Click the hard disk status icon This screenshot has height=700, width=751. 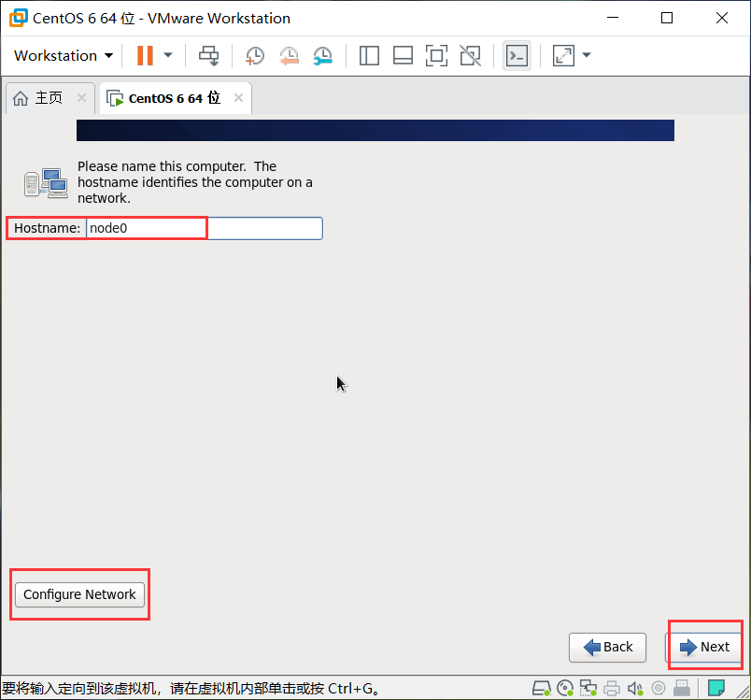[542, 689]
